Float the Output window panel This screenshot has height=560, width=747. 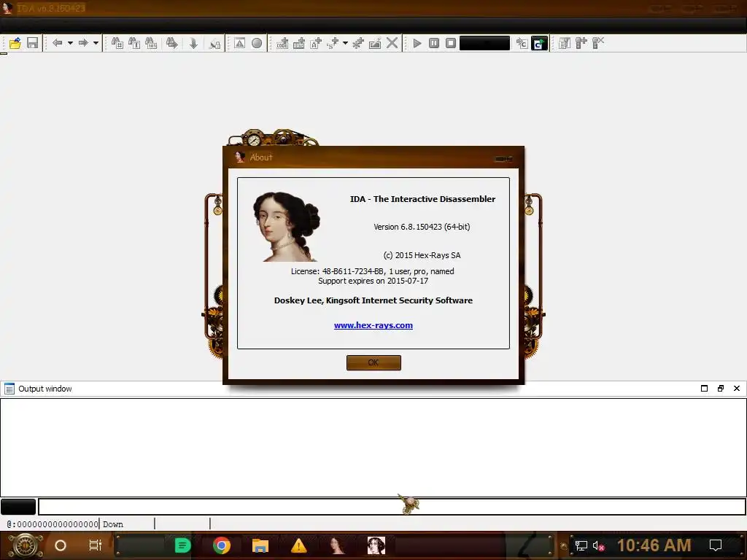coord(720,389)
